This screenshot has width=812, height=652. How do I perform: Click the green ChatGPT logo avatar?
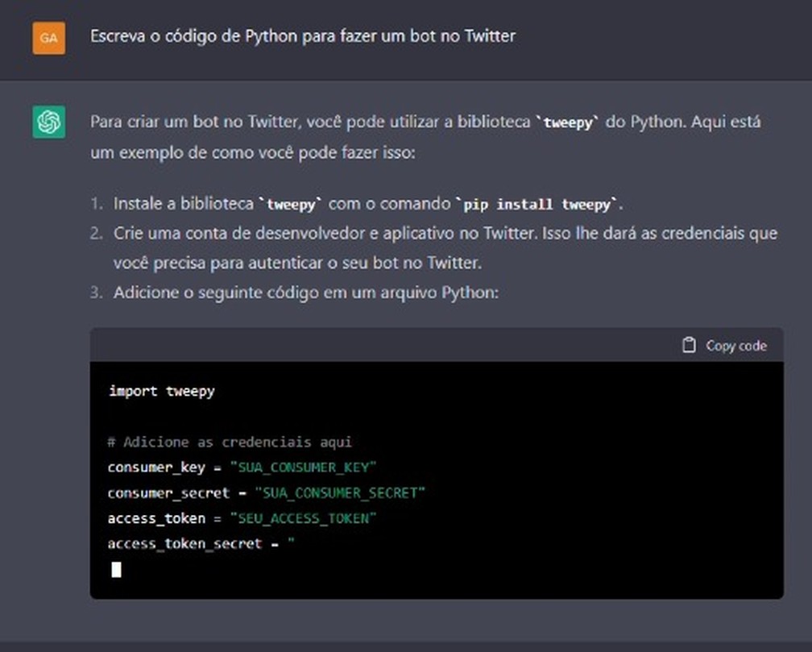click(48, 123)
